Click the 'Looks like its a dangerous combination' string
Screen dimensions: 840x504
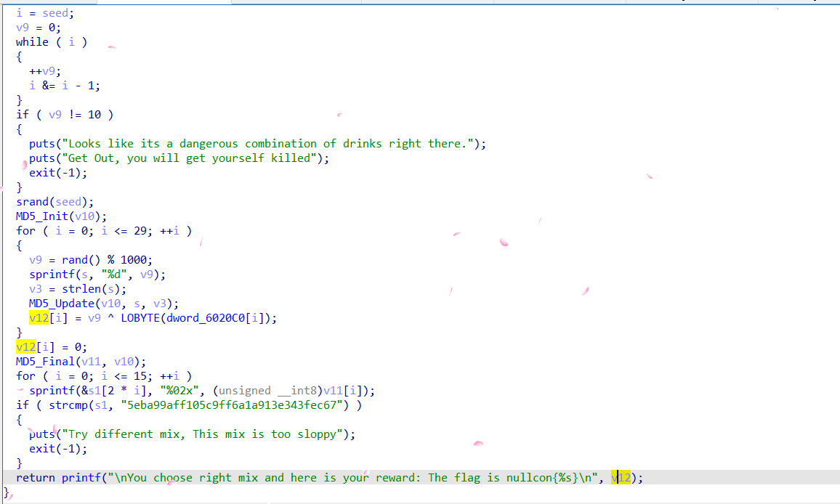(268, 144)
